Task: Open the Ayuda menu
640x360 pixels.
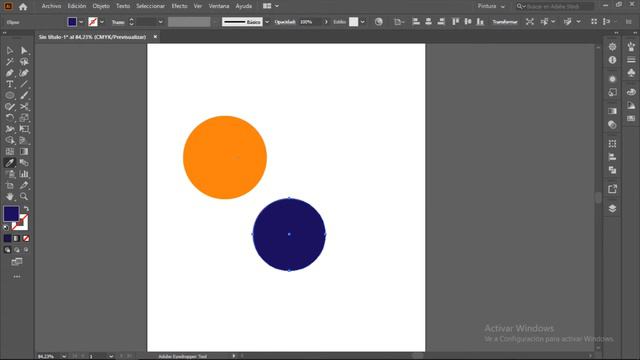Action: pyautogui.click(x=244, y=6)
